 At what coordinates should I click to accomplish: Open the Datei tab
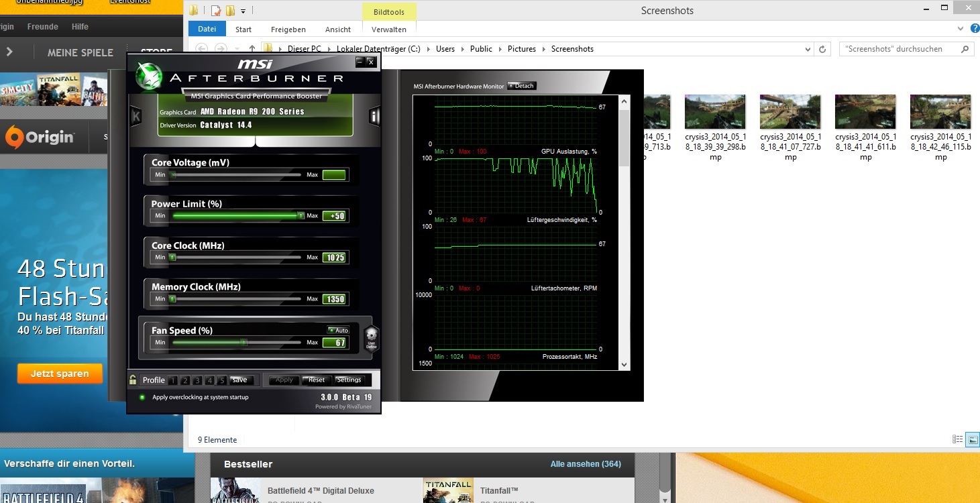(x=207, y=29)
